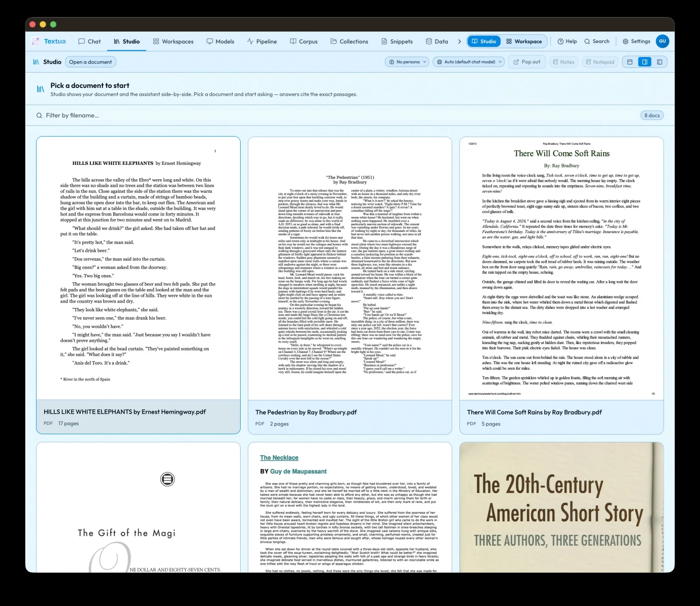Image resolution: width=700 pixels, height=606 pixels.
Task: Open the Corpus tab
Action: click(x=304, y=42)
